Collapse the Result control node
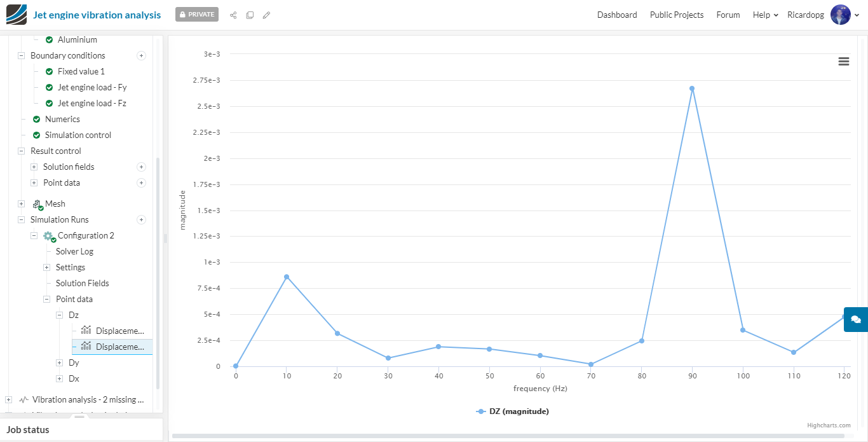 point(21,151)
